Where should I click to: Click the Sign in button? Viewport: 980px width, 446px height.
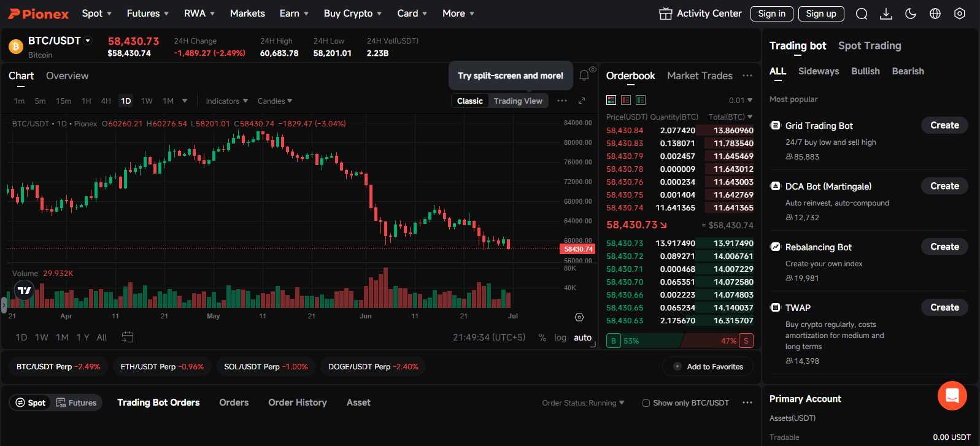772,13
